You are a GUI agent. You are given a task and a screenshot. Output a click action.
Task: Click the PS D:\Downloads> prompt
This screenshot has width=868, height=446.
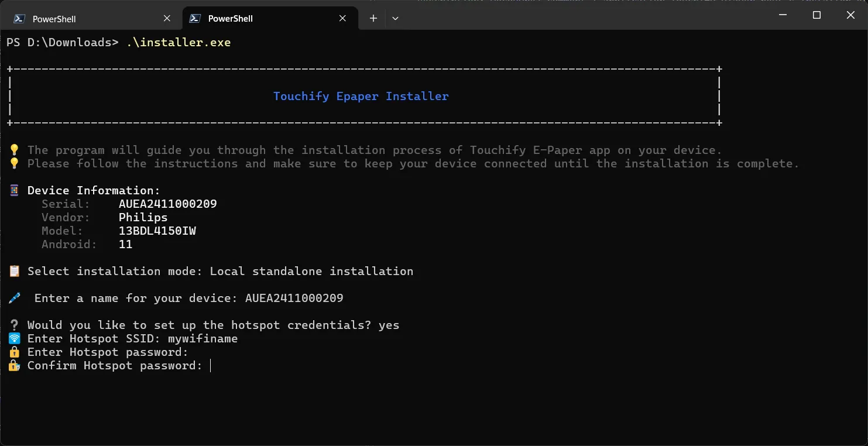62,43
